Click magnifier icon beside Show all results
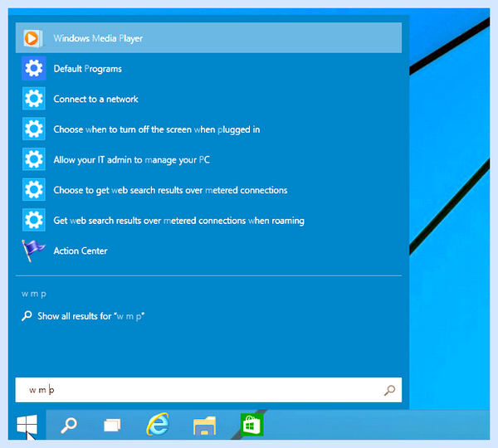This screenshot has height=448, width=498. tap(27, 316)
